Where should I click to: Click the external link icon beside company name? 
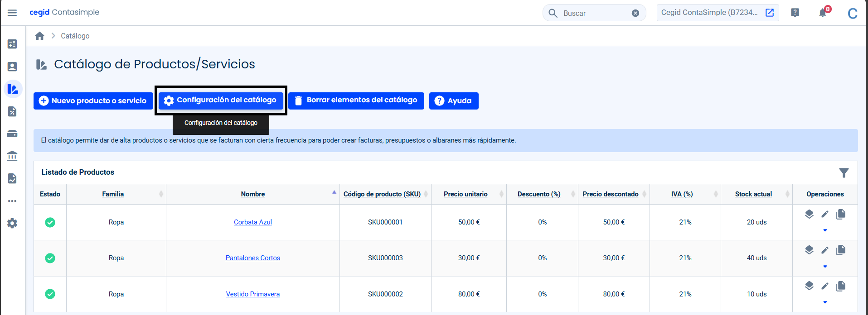[x=770, y=13]
